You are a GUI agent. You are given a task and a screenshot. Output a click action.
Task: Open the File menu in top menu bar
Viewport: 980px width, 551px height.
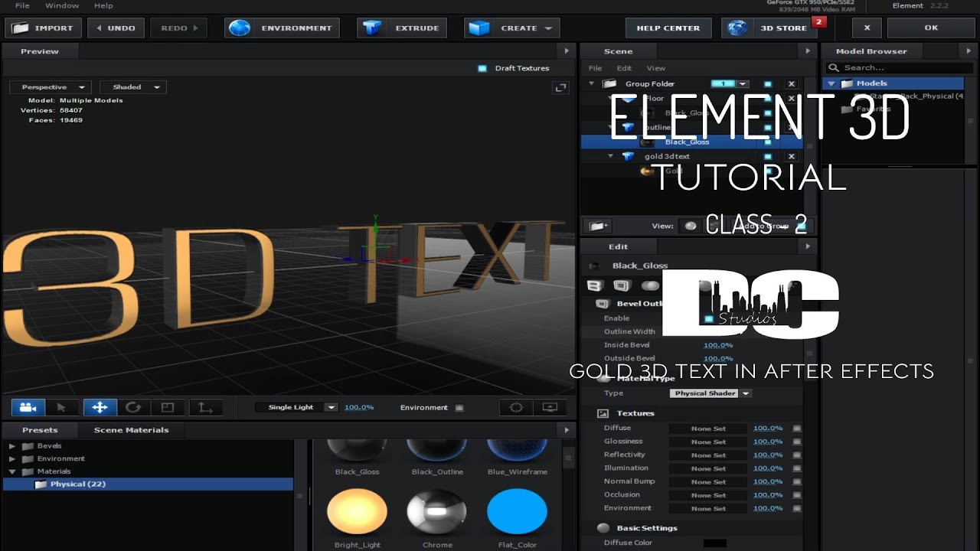[x=22, y=5]
